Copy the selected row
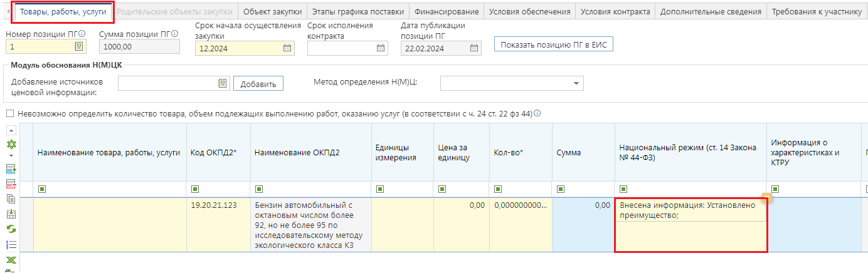Screen dimensions: 868x273 pos(11,198)
